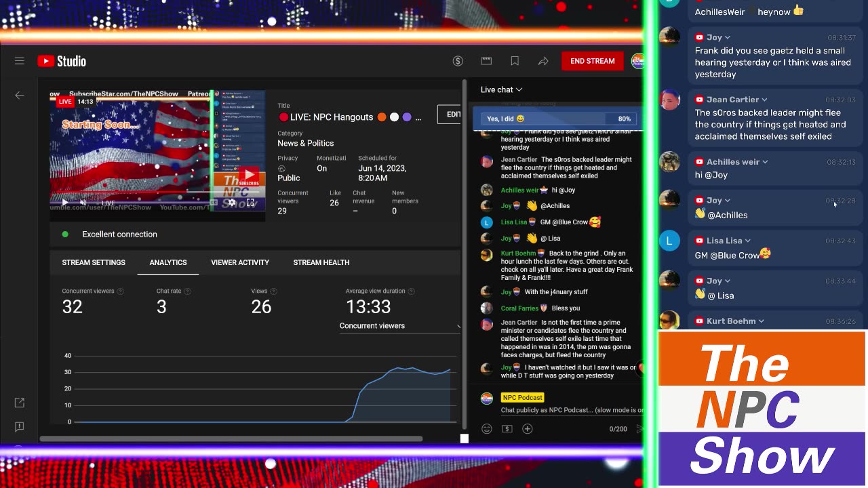Click the stream preview thumbnail

click(157, 150)
